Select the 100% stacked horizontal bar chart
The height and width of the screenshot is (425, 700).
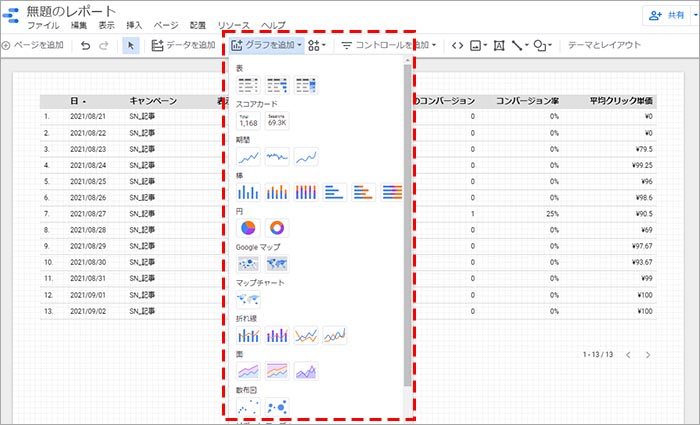coord(393,191)
